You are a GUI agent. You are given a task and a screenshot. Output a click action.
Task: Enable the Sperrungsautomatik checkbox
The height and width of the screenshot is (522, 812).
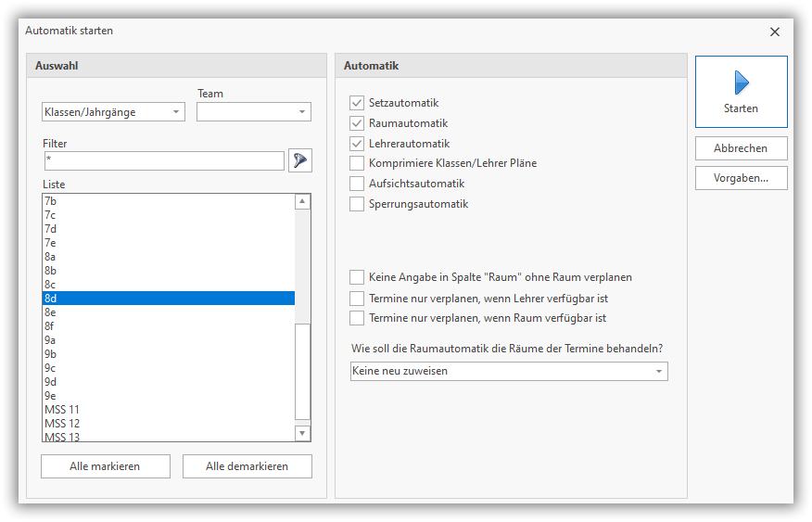pos(357,204)
